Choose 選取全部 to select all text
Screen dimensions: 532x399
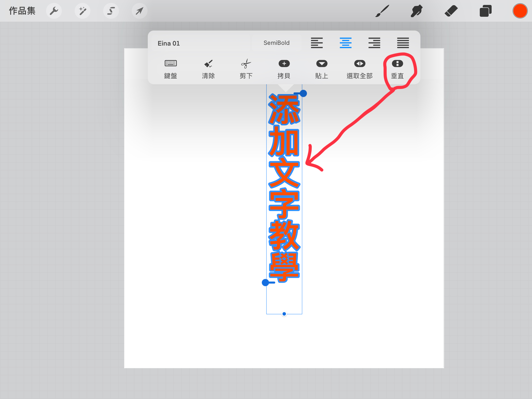(360, 69)
